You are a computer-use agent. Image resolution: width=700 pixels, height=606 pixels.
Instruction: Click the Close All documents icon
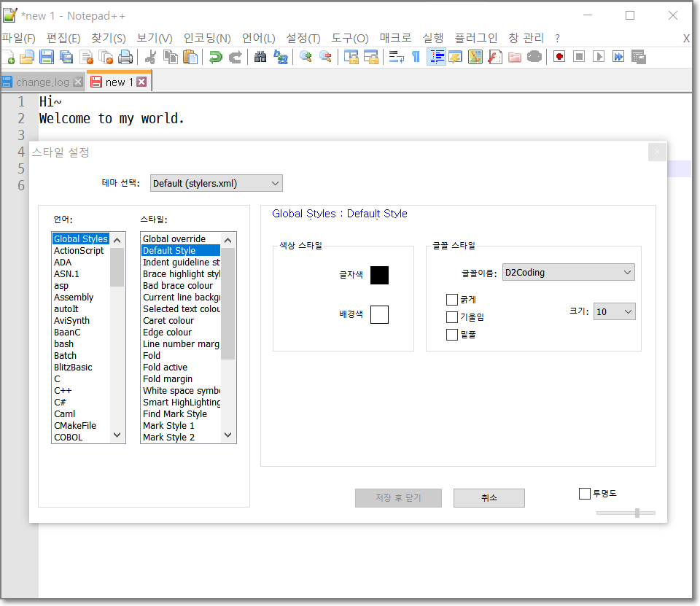click(106, 57)
